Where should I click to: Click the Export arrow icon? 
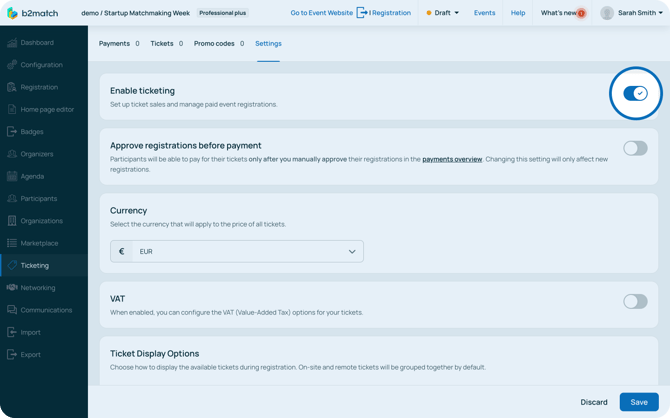coord(12,354)
